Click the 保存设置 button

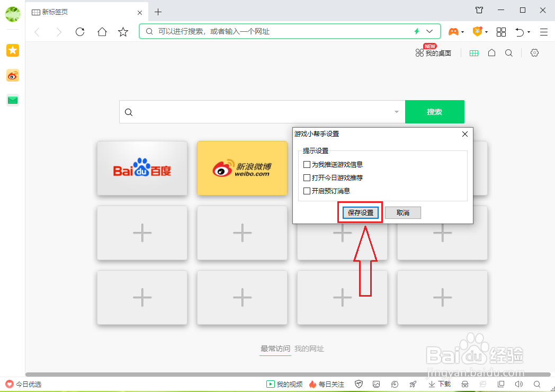(x=360, y=212)
